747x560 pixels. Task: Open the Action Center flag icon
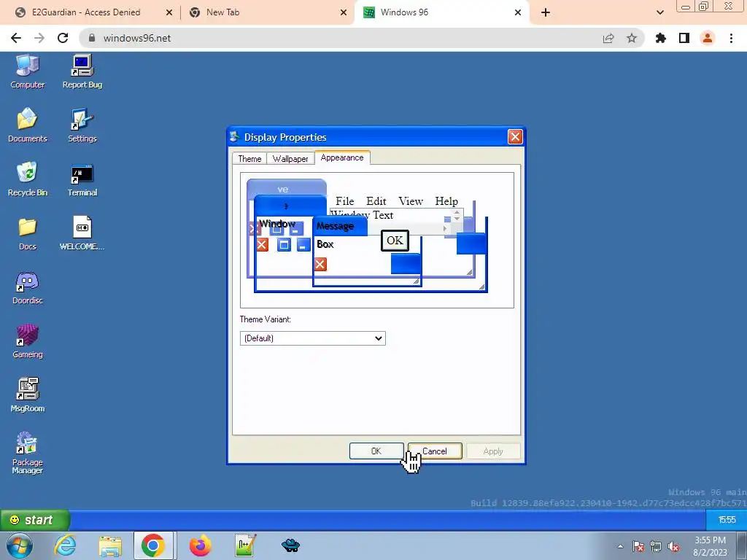click(638, 546)
